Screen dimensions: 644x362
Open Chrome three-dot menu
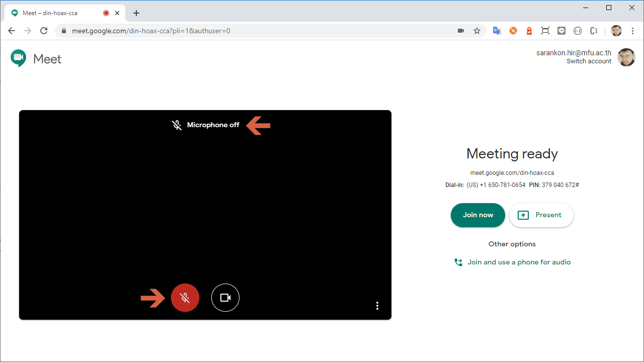click(x=632, y=31)
